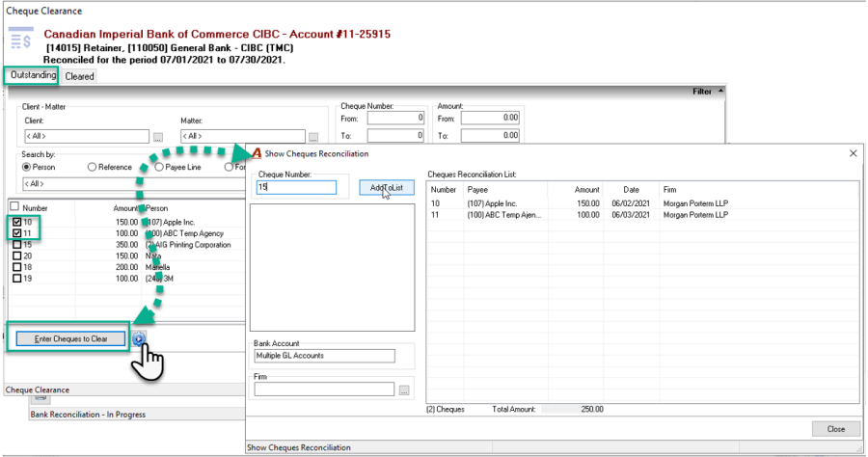The height and width of the screenshot is (457, 868).
Task: Switch to the Outstanding tab
Action: click(x=33, y=75)
